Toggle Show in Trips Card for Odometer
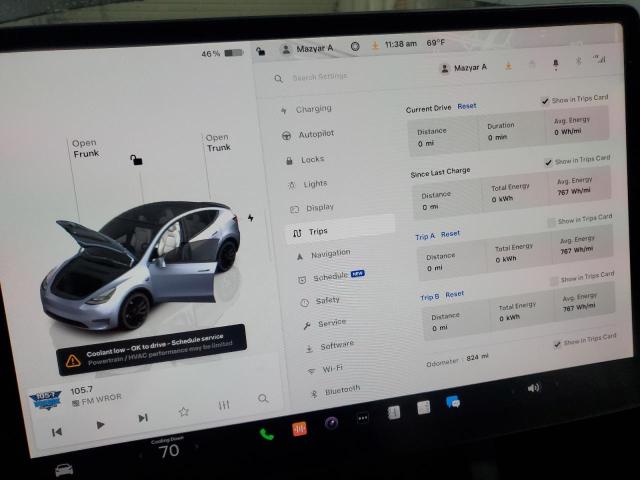This screenshot has width=640, height=480. coord(557,344)
